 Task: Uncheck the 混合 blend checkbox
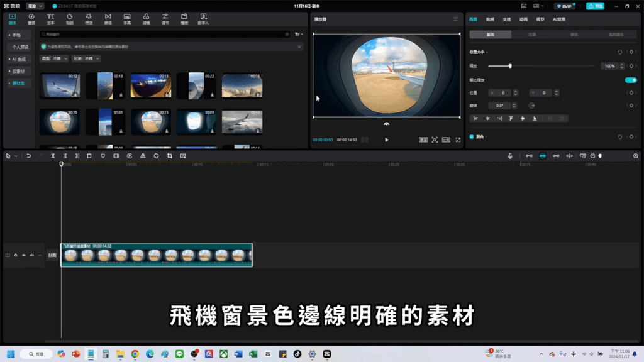pos(472,136)
